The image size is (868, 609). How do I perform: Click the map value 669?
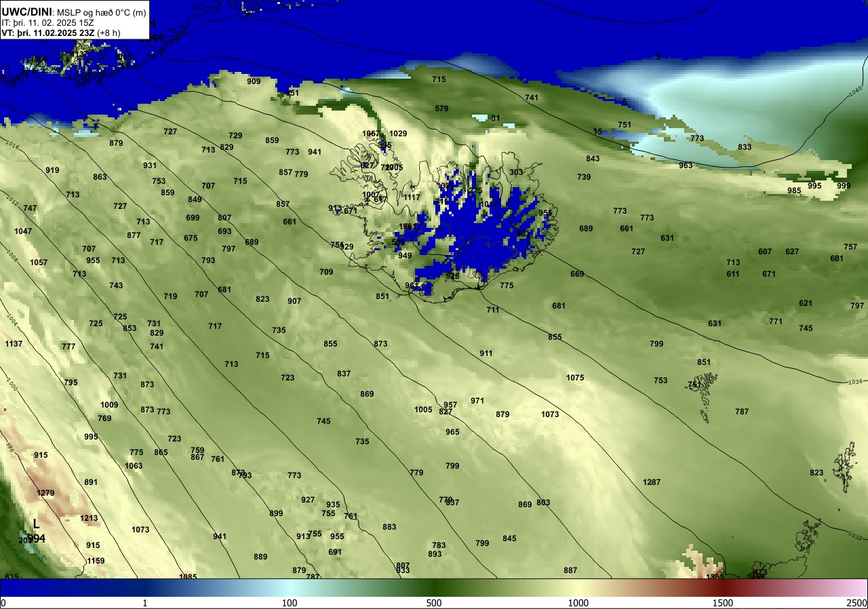point(577,274)
